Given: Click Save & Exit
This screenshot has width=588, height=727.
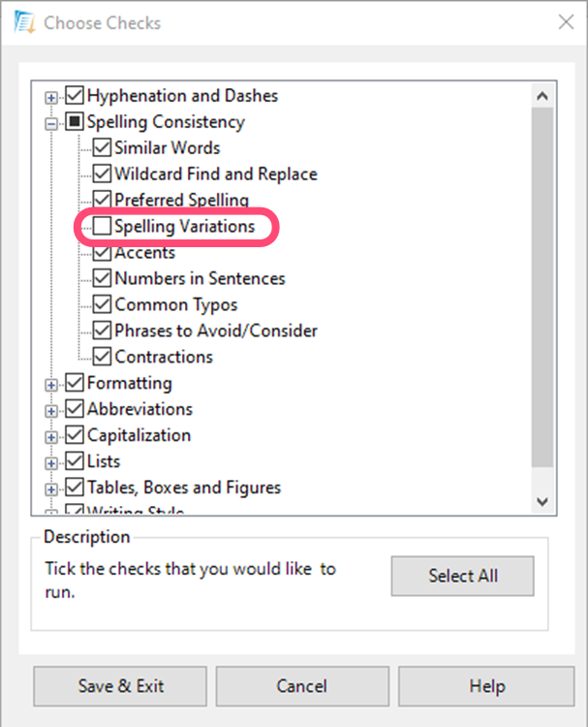Looking at the screenshot, I should point(121,686).
